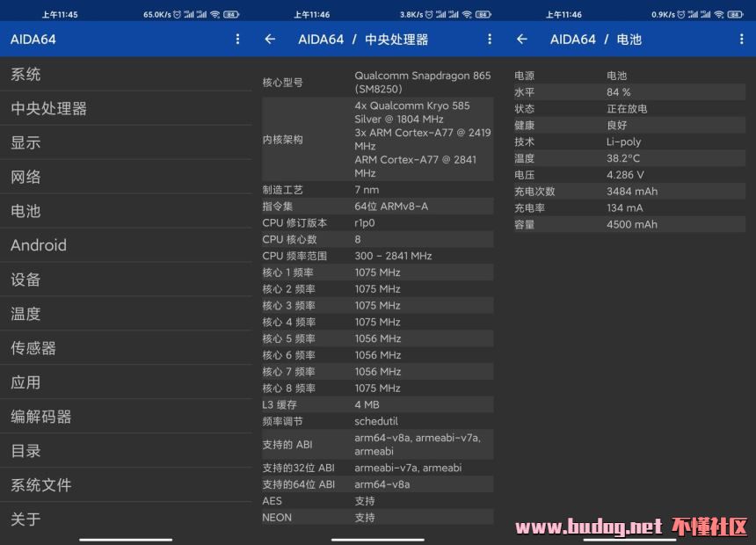Tap the 4500 mAh 容量 row
Image resolution: width=756 pixels, height=545 pixels.
[630, 224]
